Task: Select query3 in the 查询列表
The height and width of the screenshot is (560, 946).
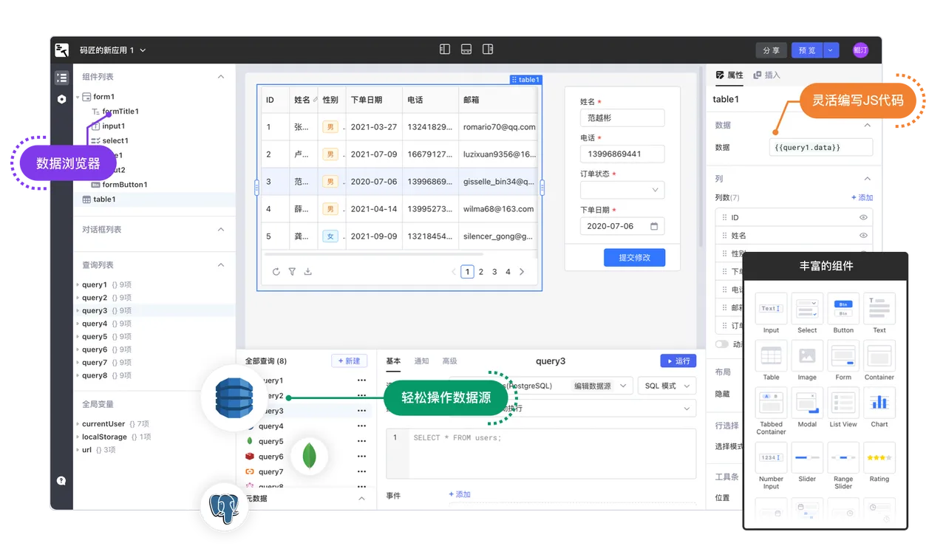Action: 154,311
